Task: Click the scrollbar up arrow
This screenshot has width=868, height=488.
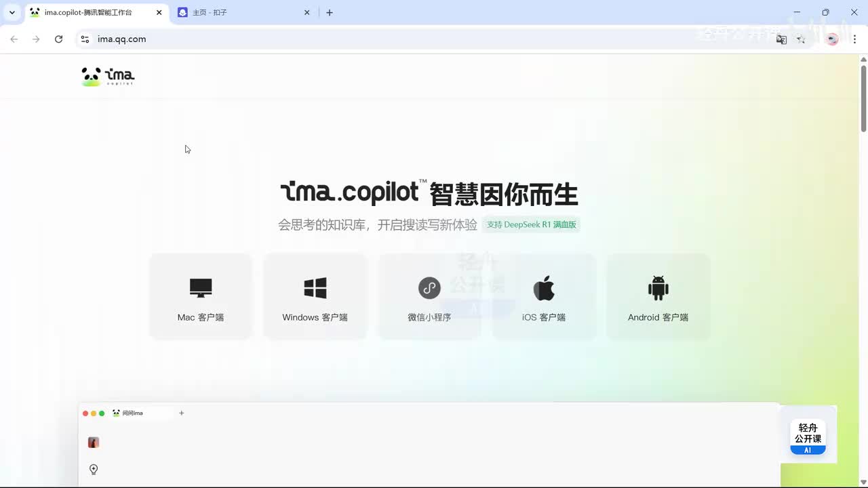Action: [x=863, y=59]
